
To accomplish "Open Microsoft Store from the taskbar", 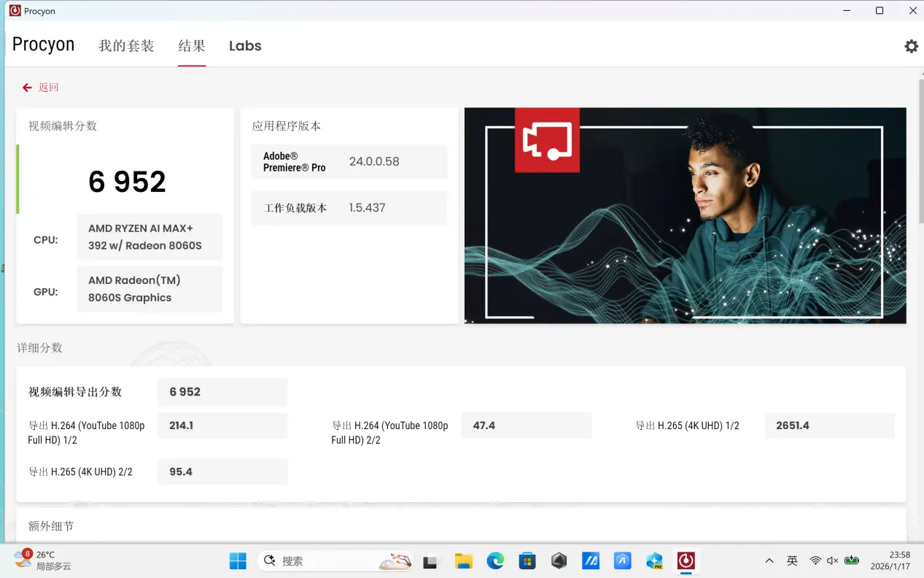I will coord(527,560).
